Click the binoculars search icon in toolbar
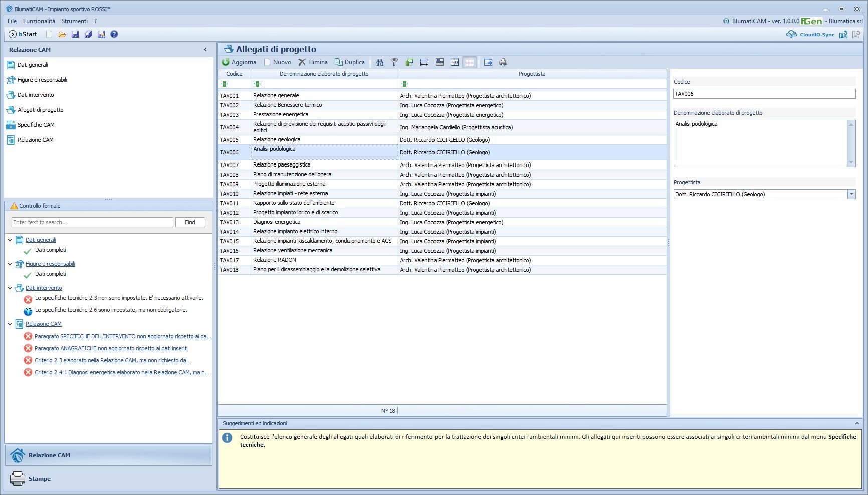Screen dimensions: 868x495 pos(379,62)
